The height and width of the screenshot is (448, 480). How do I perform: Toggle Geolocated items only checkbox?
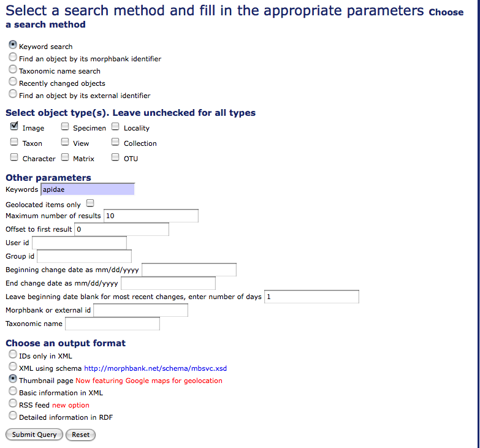point(90,203)
